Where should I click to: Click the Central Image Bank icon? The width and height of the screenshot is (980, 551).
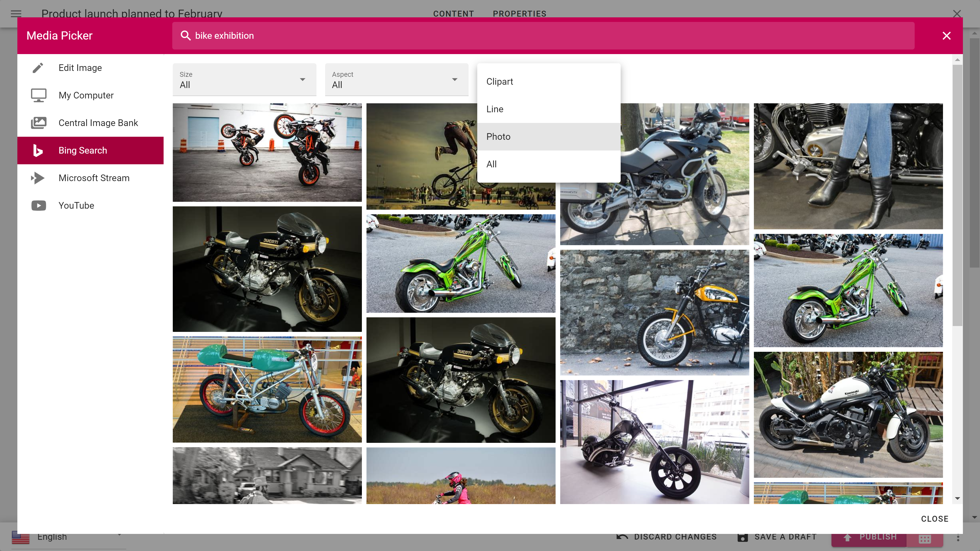pos(39,123)
